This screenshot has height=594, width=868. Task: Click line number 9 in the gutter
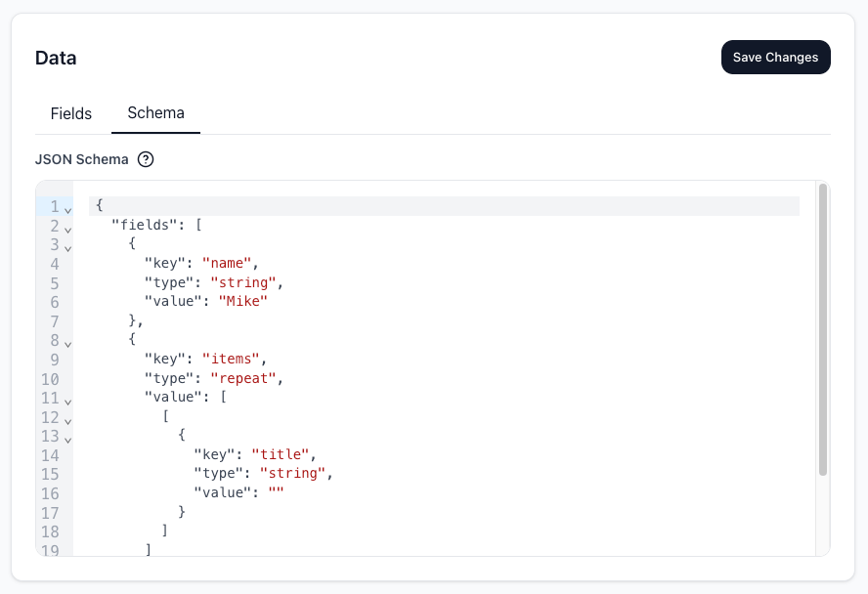[x=54, y=360]
